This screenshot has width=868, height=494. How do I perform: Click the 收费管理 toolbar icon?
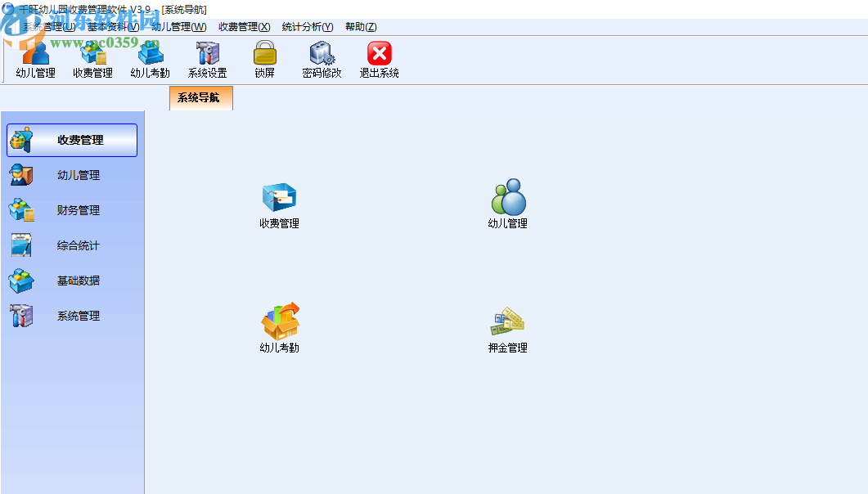tap(92, 60)
